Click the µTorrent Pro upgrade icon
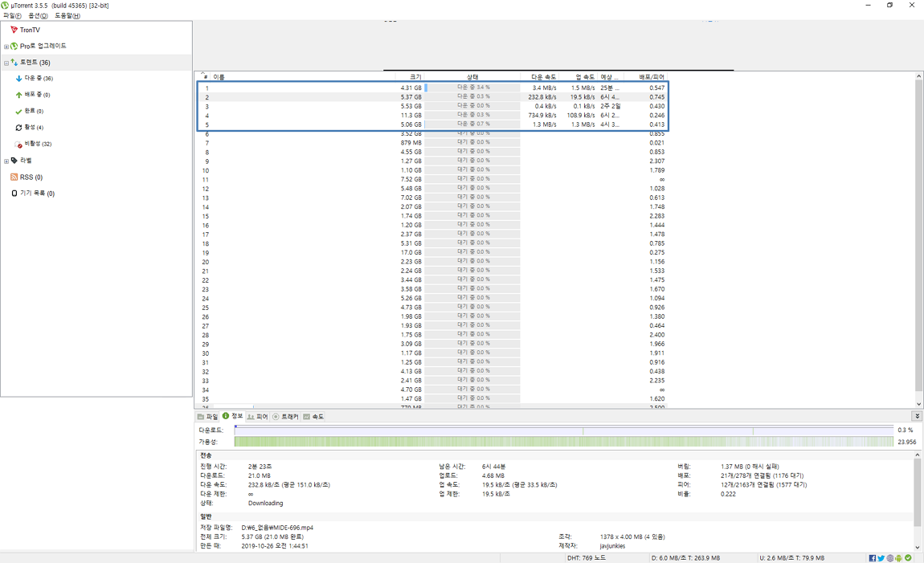This screenshot has height=563, width=924. pos(14,46)
